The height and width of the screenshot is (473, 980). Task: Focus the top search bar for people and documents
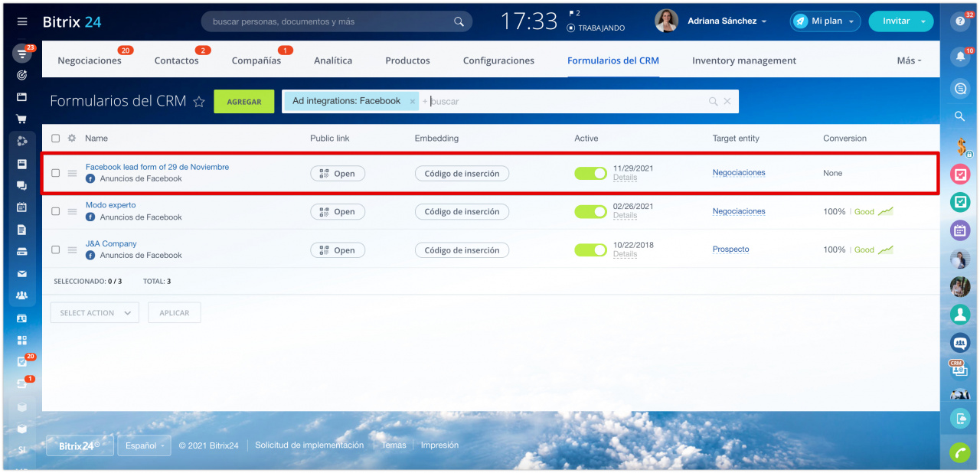337,21
